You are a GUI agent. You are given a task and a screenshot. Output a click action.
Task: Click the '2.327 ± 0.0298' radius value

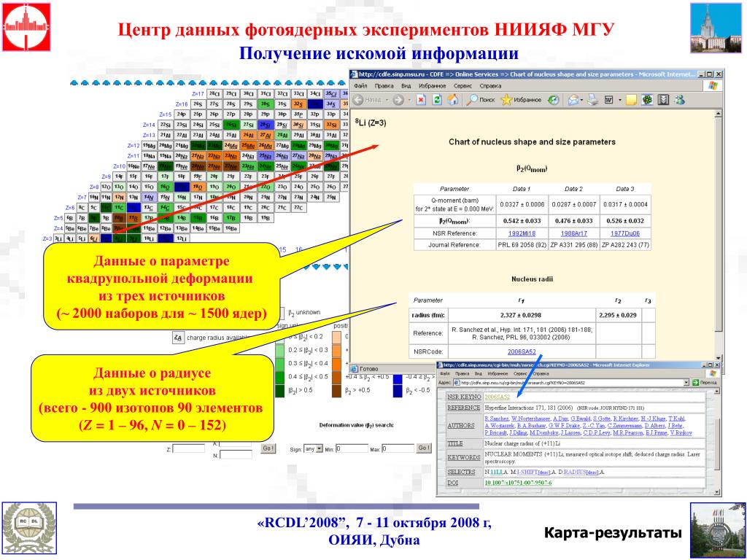tap(521, 315)
